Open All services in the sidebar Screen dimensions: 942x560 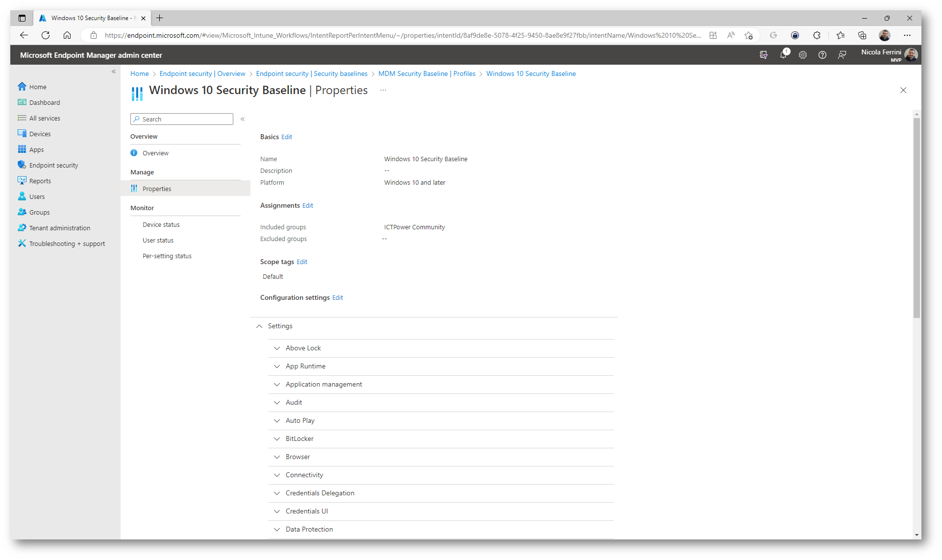pyautogui.click(x=45, y=118)
